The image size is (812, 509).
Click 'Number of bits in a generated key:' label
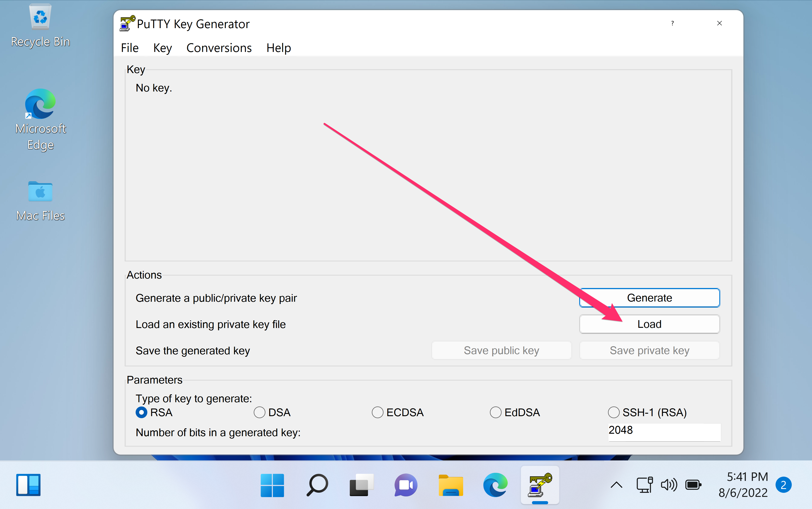click(x=218, y=433)
